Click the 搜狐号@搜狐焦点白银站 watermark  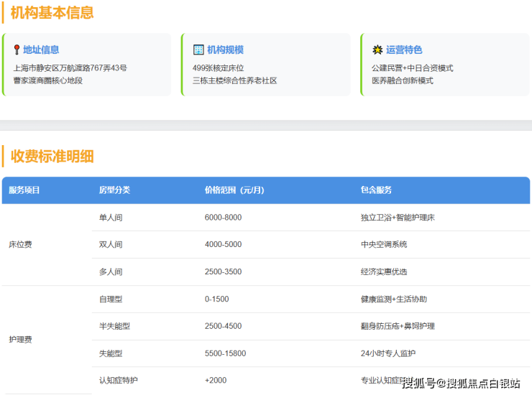tap(461, 383)
